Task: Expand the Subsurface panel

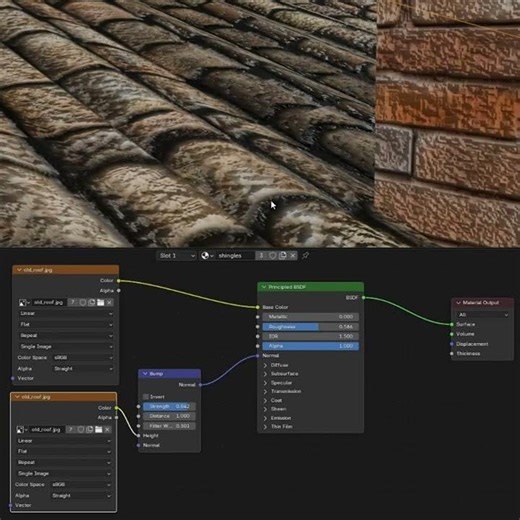Action: [266, 374]
